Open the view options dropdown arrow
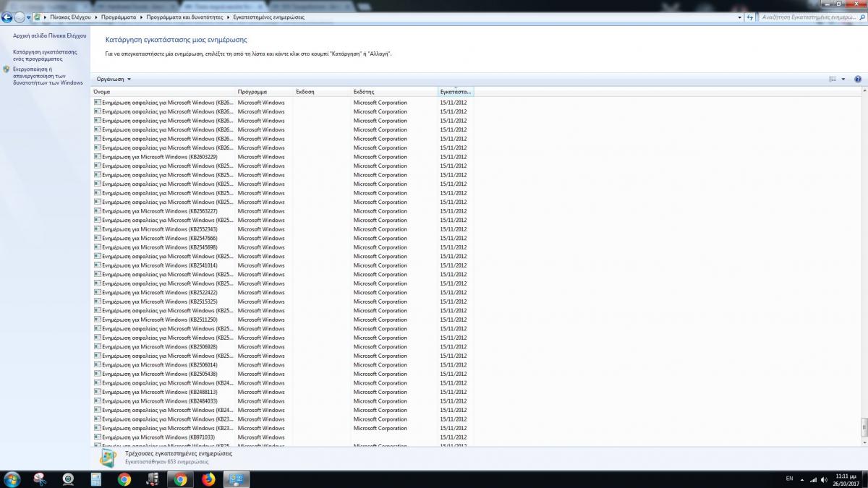Viewport: 868px width, 488px height. [843, 79]
